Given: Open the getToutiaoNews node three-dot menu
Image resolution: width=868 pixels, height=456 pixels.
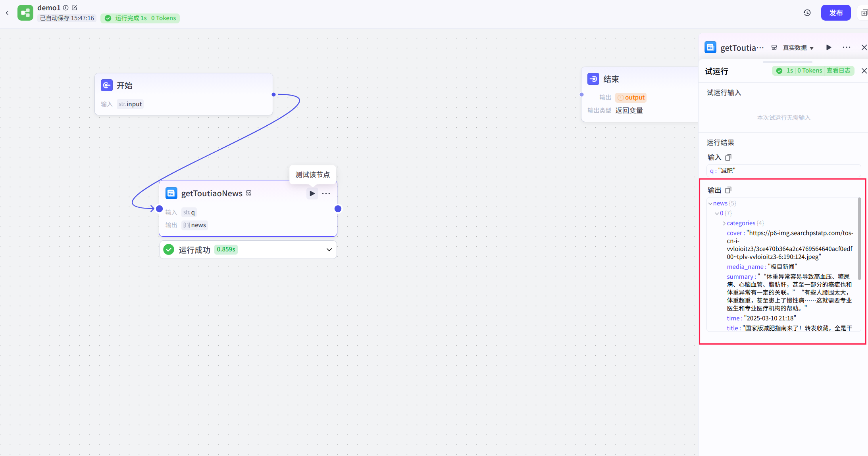Looking at the screenshot, I should click(x=326, y=194).
